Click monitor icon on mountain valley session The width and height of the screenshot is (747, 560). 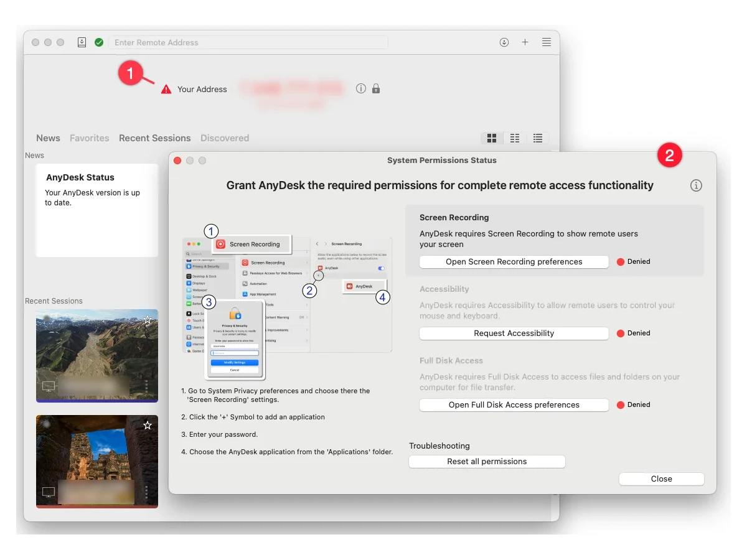49,386
